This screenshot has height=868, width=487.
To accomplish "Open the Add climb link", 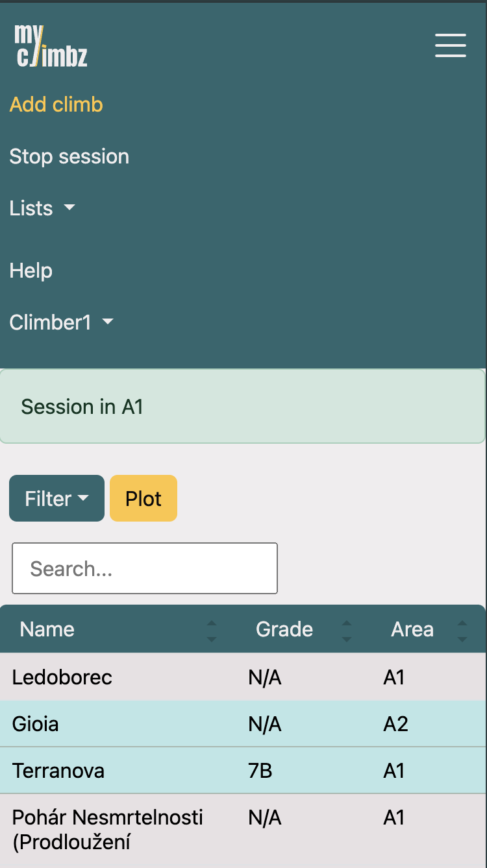I will point(56,104).
